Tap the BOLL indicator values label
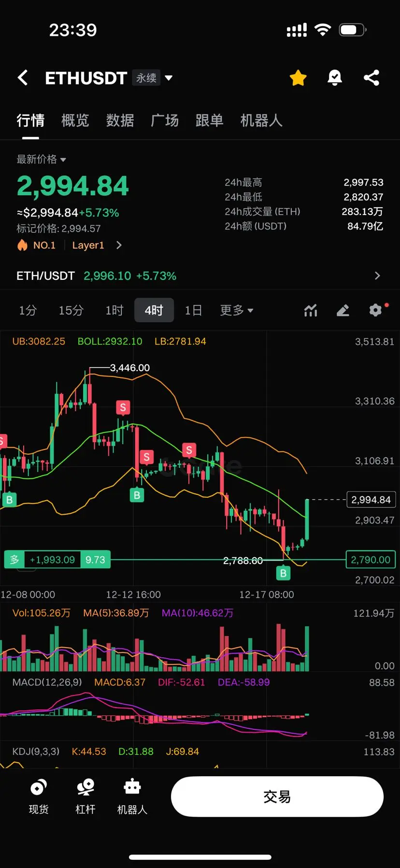The image size is (400, 868). (x=110, y=341)
